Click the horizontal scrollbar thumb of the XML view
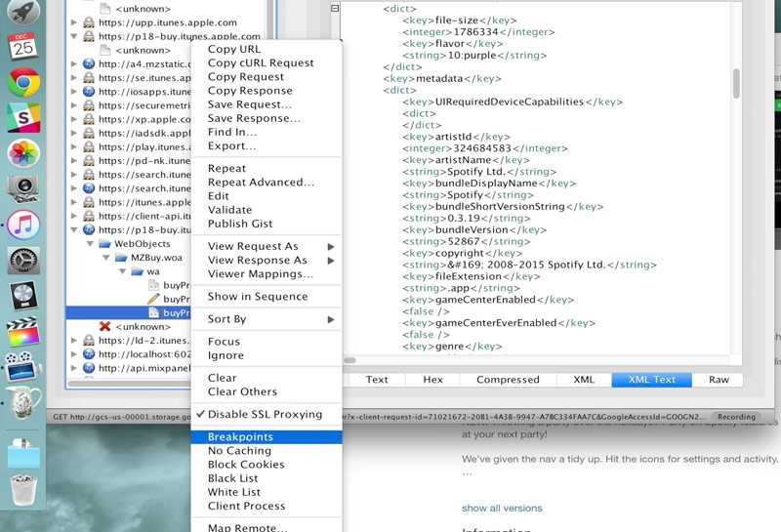Screen dimensions: 781x532 pos(350,360)
